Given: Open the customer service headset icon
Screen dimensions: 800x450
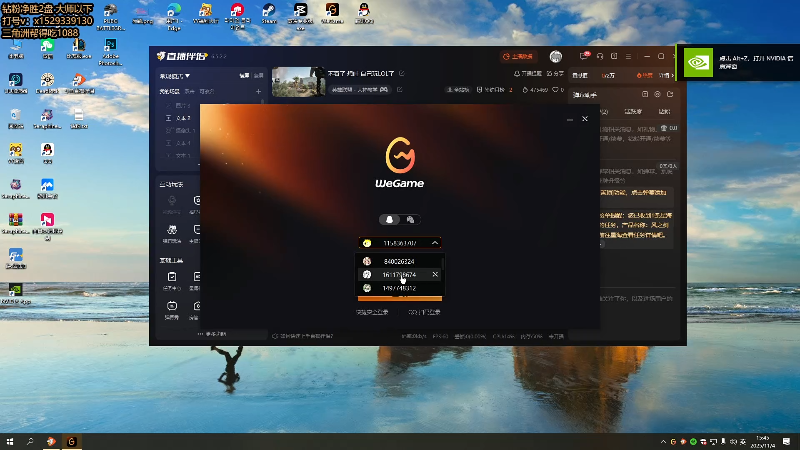Looking at the screenshot, I should tap(600, 57).
